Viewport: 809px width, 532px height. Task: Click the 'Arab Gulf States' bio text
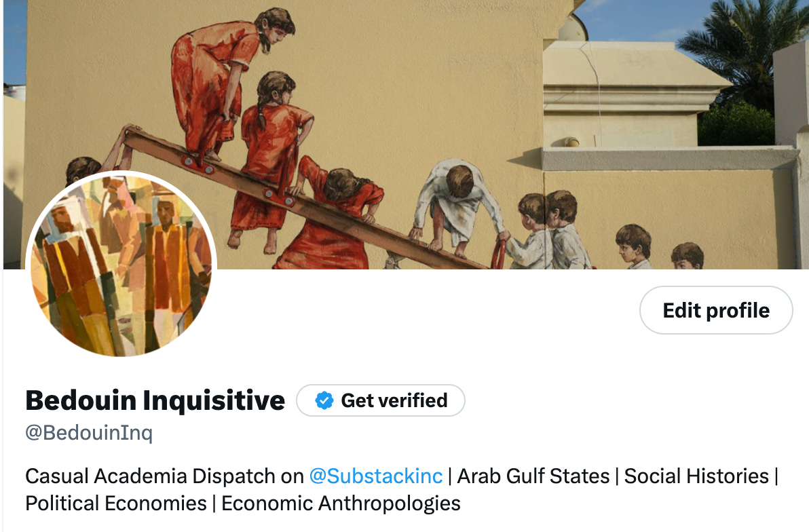[533, 476]
